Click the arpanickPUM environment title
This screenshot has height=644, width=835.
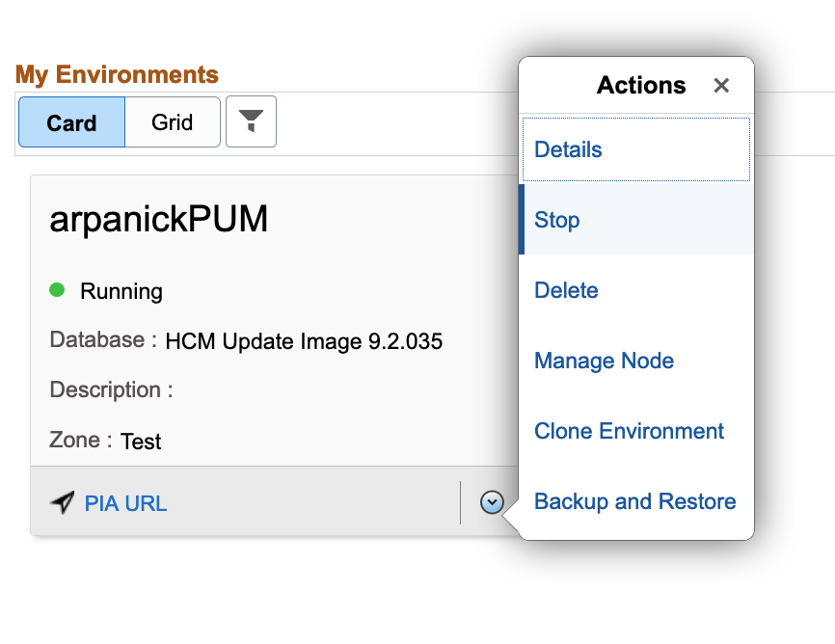[158, 220]
